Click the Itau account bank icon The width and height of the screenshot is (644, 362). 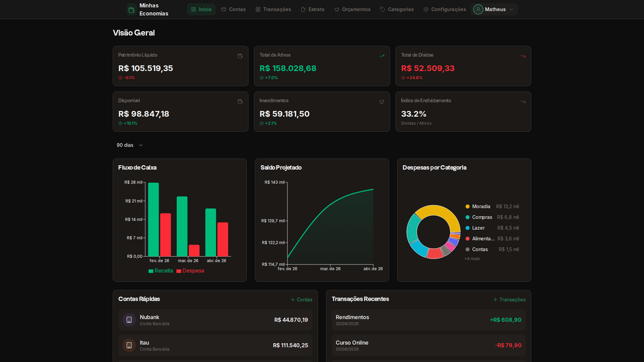coord(129,345)
